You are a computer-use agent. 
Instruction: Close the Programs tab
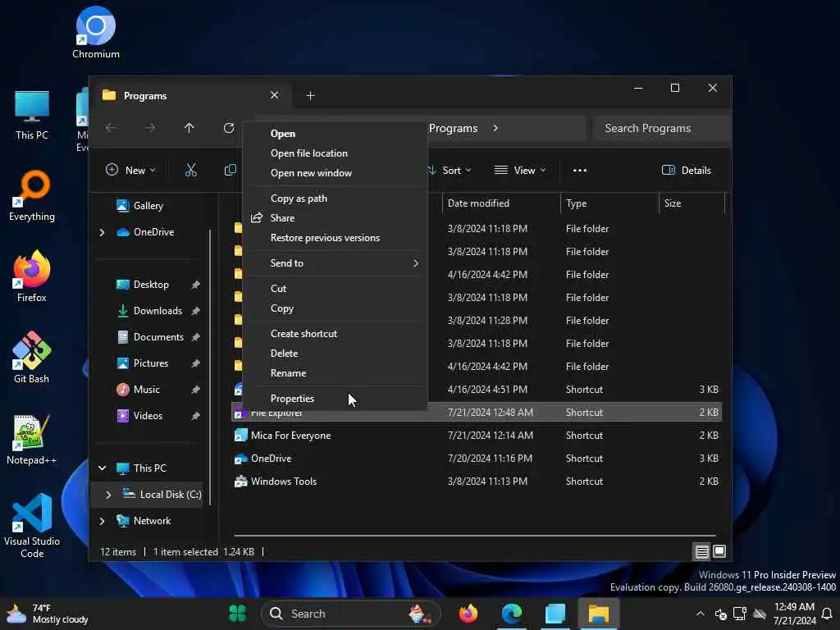coord(274,95)
